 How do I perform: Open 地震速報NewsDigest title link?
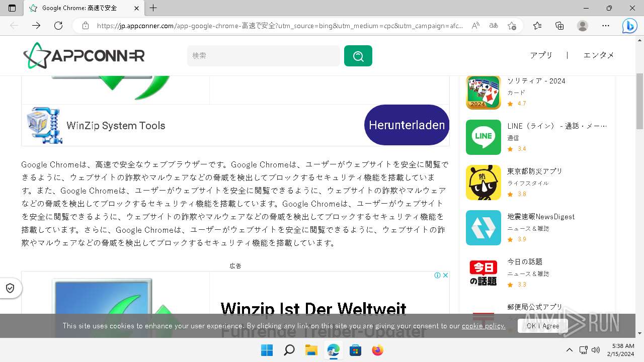click(541, 217)
